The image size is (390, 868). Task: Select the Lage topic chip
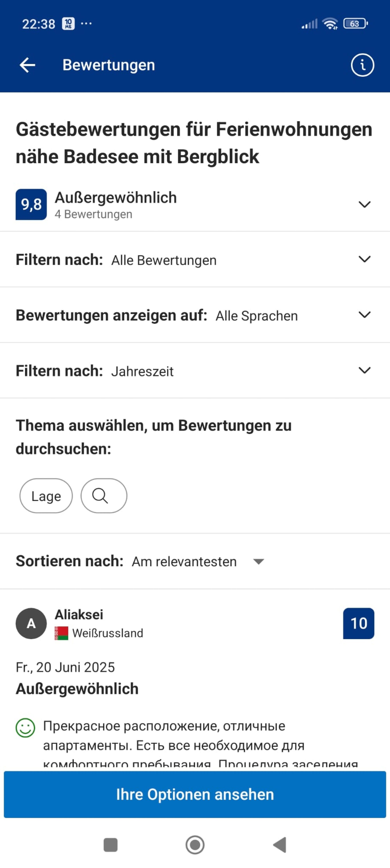[46, 496]
